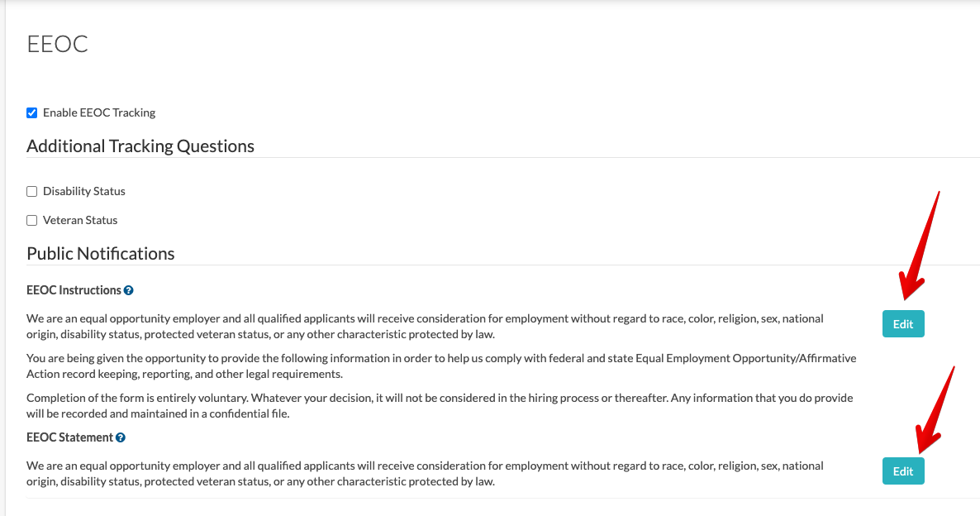The width and height of the screenshot is (980, 516).
Task: Click the "Enable EEOC Tracking" label text
Action: click(99, 112)
